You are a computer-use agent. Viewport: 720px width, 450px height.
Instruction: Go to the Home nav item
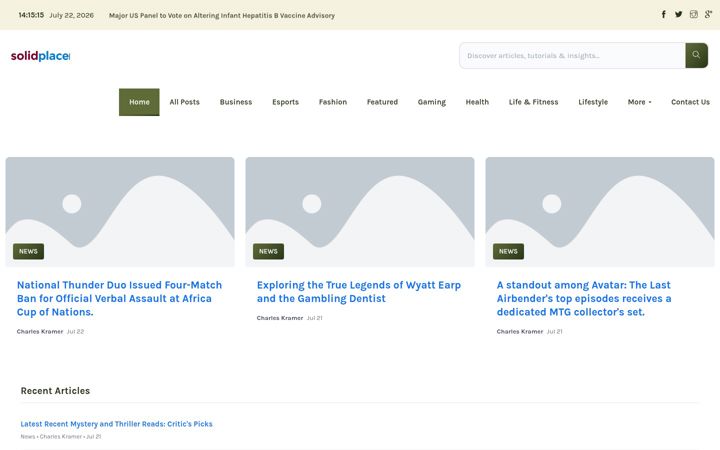tap(139, 102)
